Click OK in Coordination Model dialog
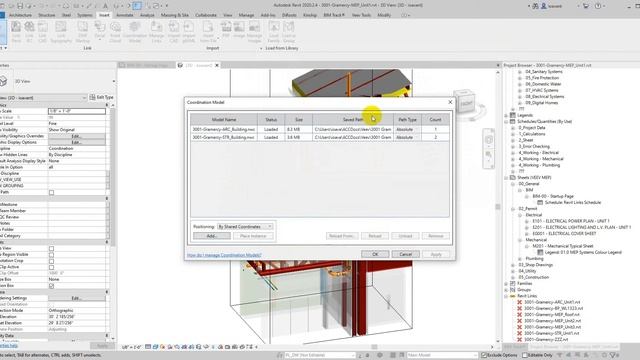 click(375, 254)
